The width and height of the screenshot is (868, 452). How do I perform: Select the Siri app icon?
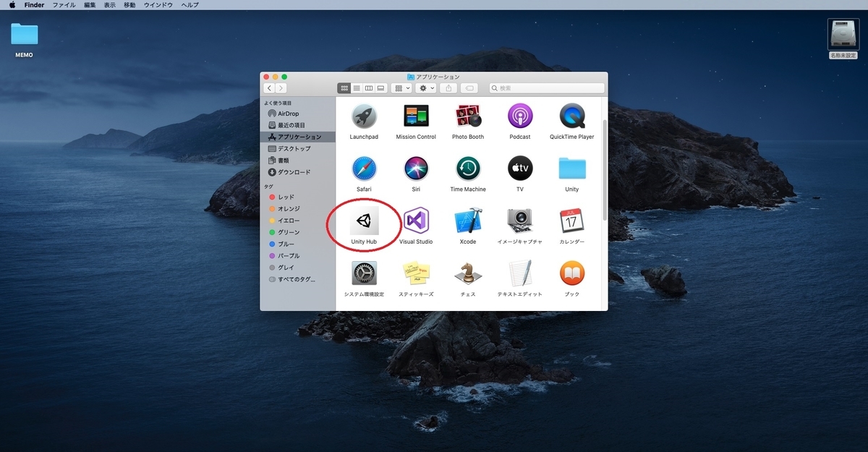tap(416, 169)
